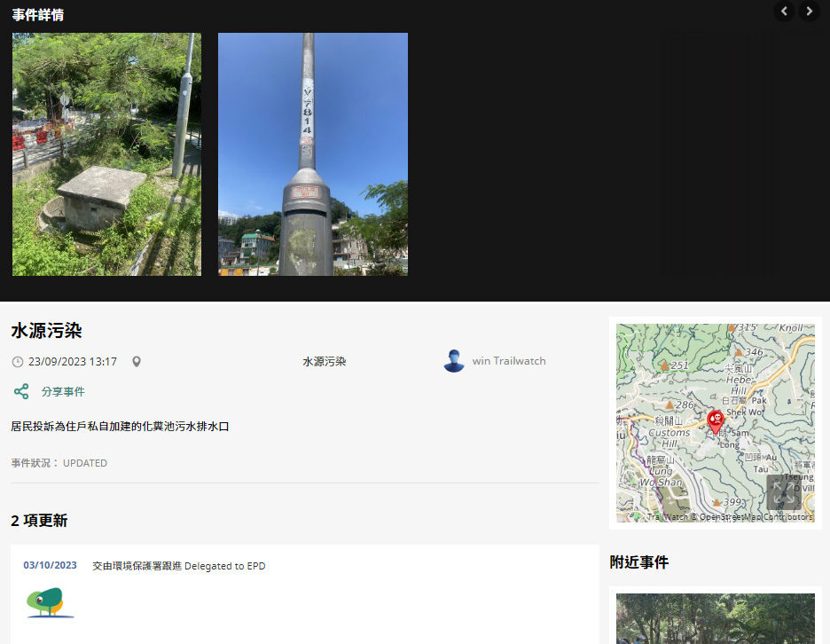Click the next image arrow button
The image size is (830, 644).
[809, 11]
